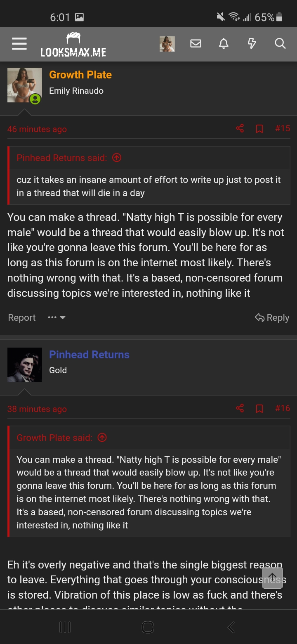Bookmark post #16
Screen dimensions: 297x644
click(259, 409)
